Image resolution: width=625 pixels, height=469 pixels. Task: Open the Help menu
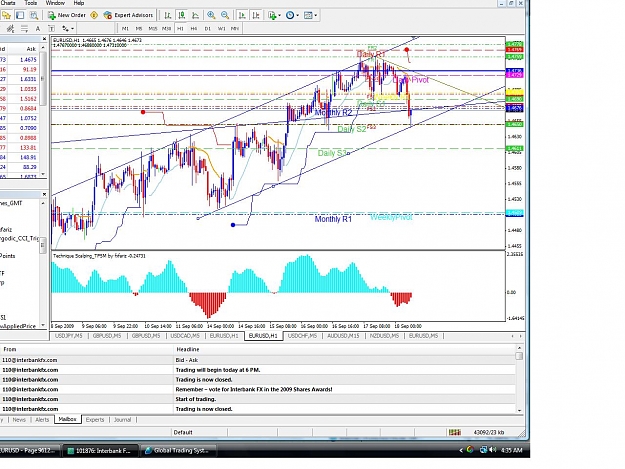pos(79,3)
